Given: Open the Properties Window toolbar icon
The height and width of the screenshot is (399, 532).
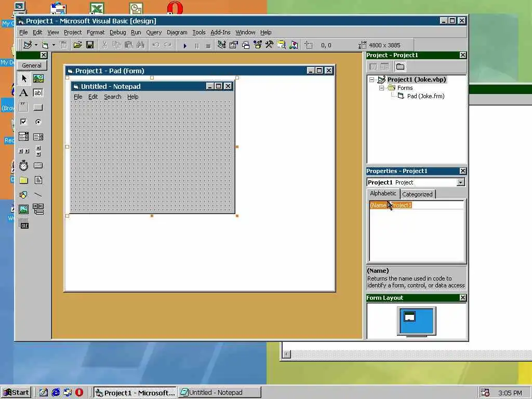Looking at the screenshot, I should (233, 45).
